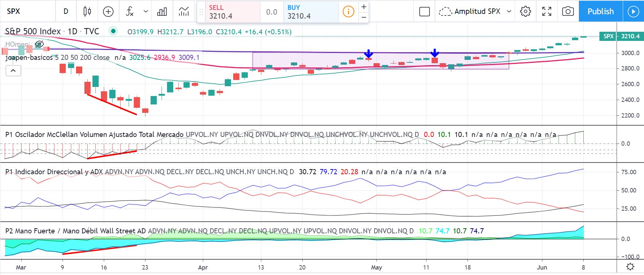Open the fx indicators dialog

(130, 11)
